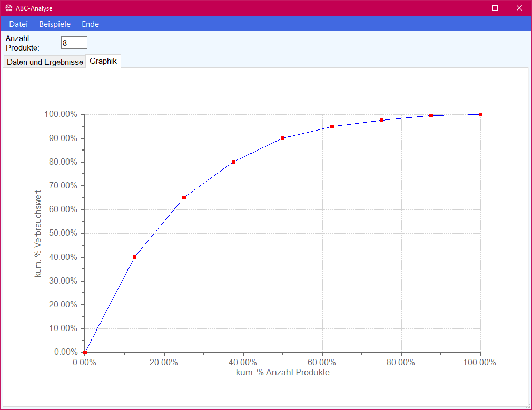This screenshot has height=410, width=532.
Task: Click the data marker just past 60% products
Action: [332, 126]
